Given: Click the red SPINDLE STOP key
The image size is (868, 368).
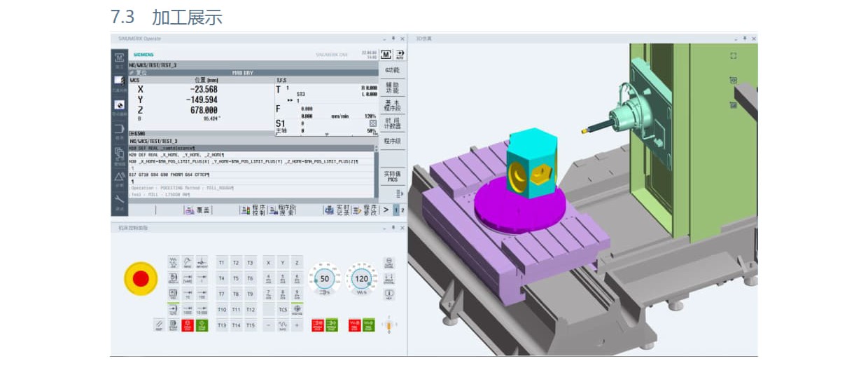Looking at the screenshot, I should (x=318, y=325).
